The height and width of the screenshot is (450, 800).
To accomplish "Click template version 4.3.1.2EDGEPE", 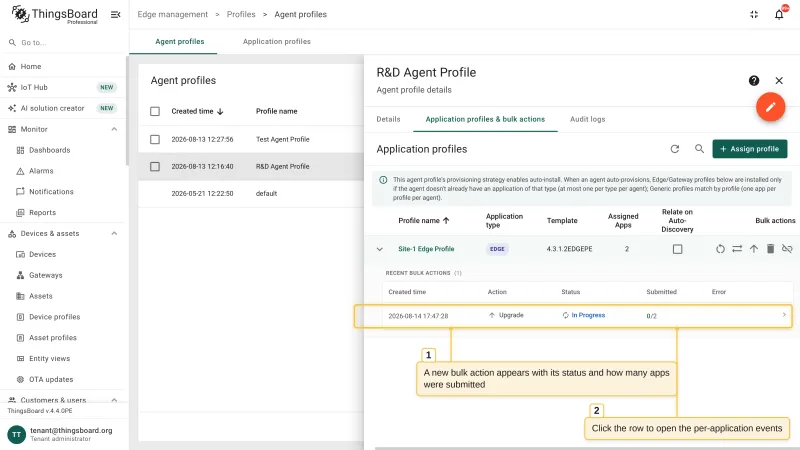I will click(x=569, y=249).
